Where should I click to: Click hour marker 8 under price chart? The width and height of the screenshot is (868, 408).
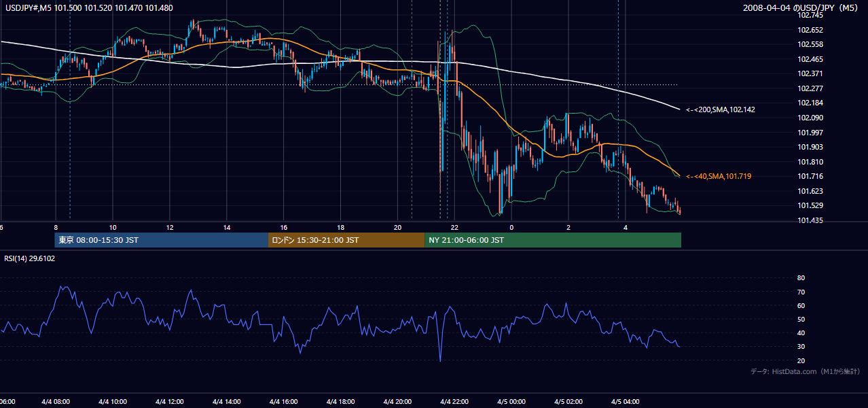click(56, 228)
